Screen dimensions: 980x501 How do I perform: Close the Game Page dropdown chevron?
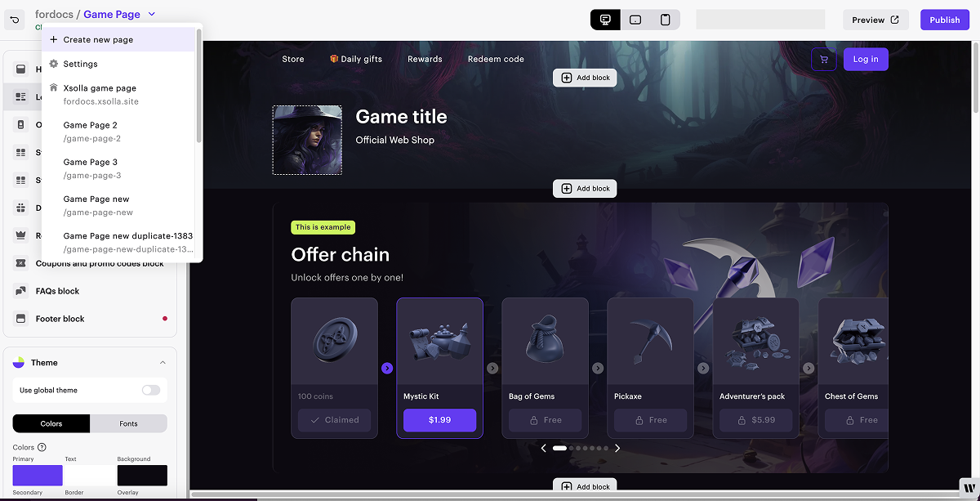tap(152, 14)
